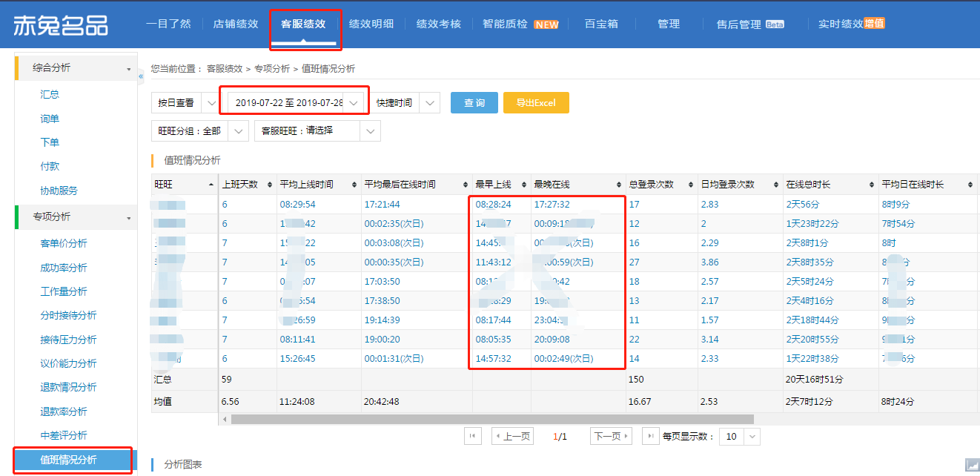Open the date range 2019-07-22 picker
Screen dimensions: 980x476
(x=294, y=103)
